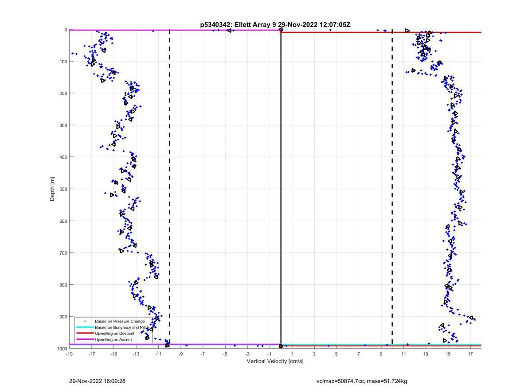
Task: Click depth axis tick label "900"
Action: (63, 317)
